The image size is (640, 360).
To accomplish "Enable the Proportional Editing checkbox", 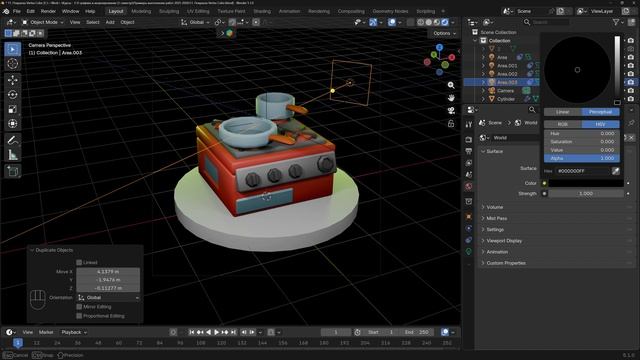I will pos(79,316).
